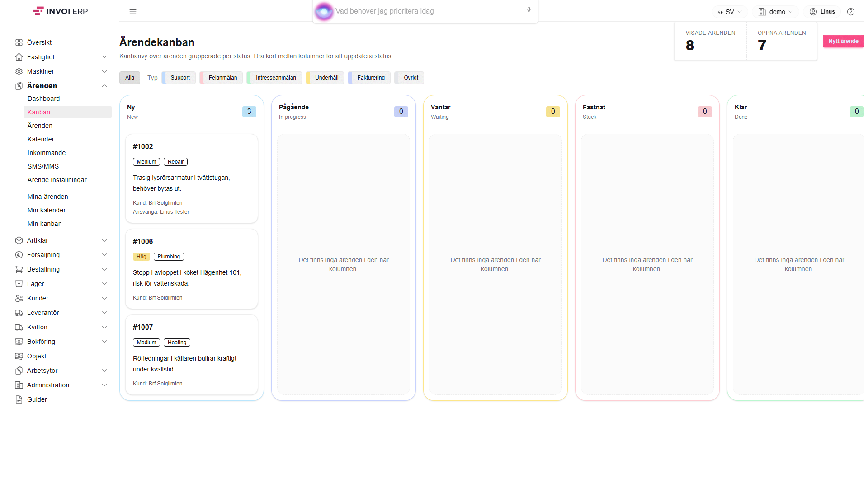The width and height of the screenshot is (868, 488).
Task: Open Dashboard under Ärenden
Action: 68,99
